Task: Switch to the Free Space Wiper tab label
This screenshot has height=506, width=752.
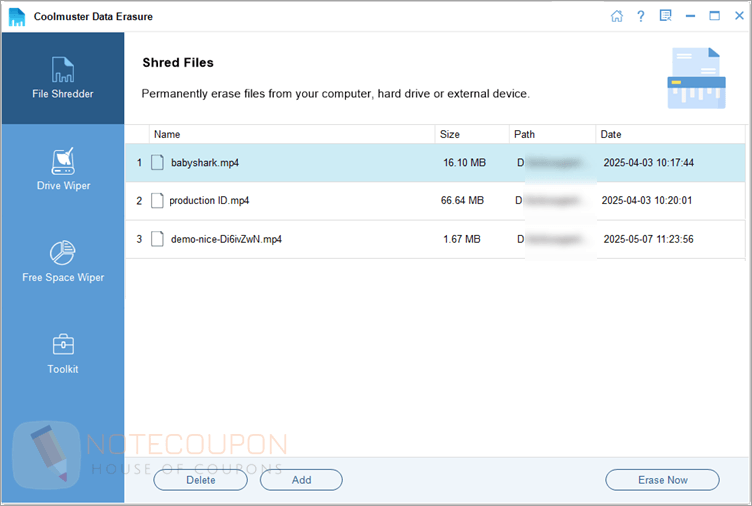Action: tap(63, 277)
